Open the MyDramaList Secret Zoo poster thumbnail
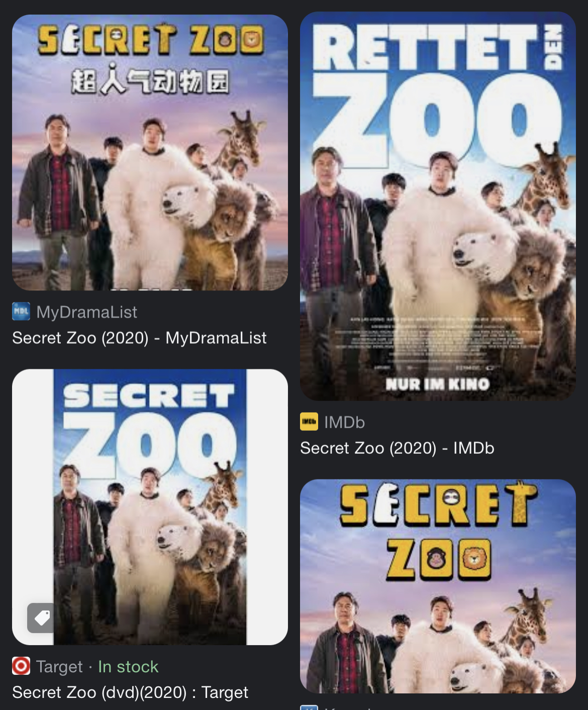Viewport: 588px width, 710px height. (150, 152)
